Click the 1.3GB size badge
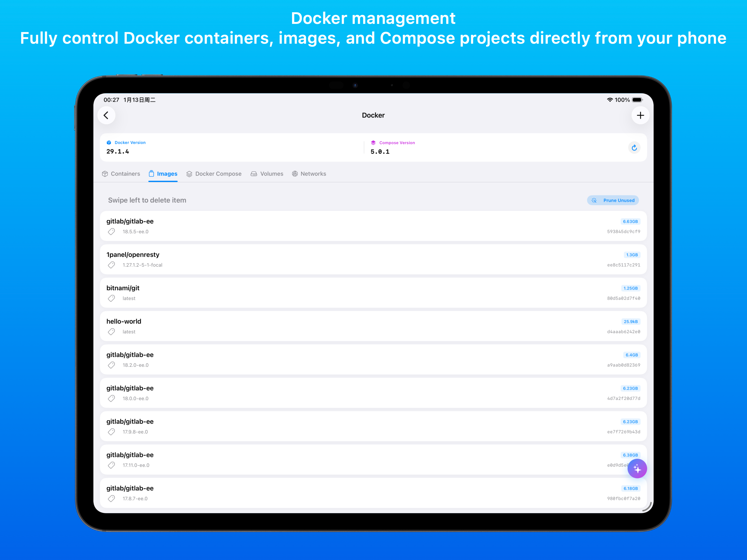This screenshot has height=560, width=747. [x=632, y=255]
